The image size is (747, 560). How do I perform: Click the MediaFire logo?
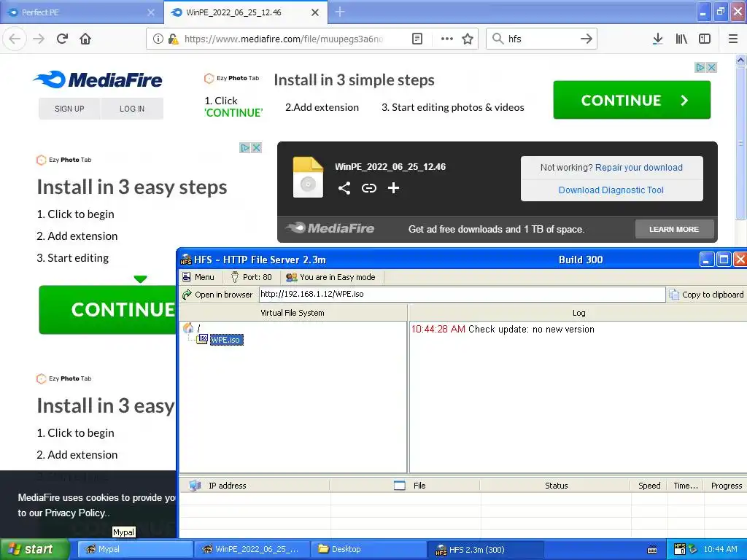98,79
